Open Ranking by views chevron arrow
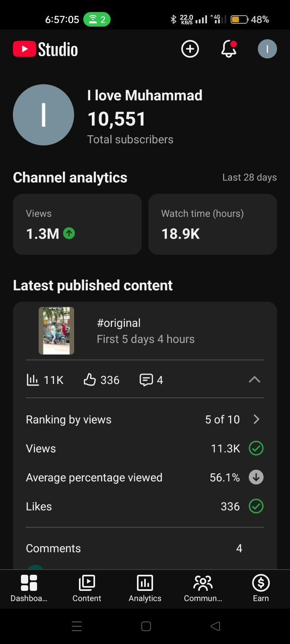Screen dimensions: 290x644 [x=257, y=419]
